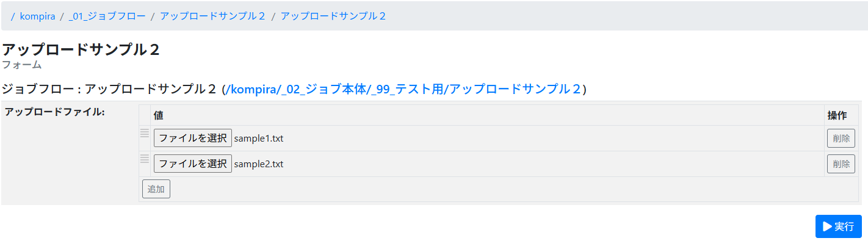Click the root slash breadcrumb link
This screenshot has height=249, width=868.
(x=13, y=16)
